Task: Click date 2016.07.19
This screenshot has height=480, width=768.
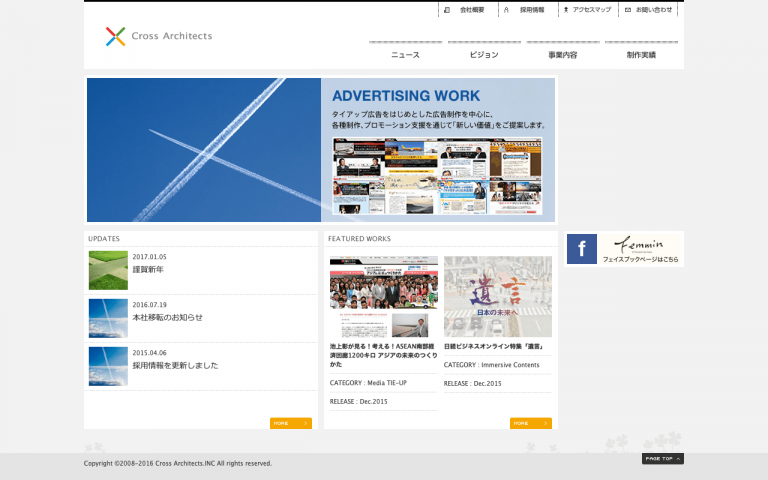Action: (x=149, y=305)
